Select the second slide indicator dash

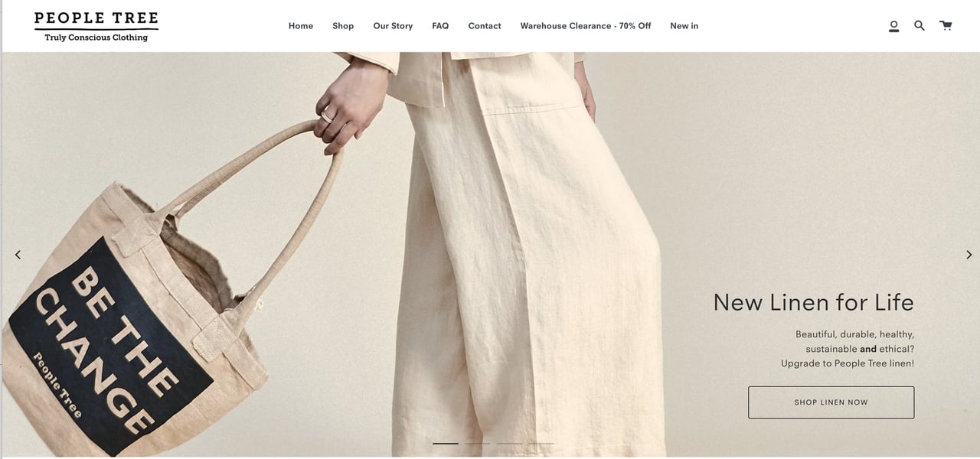(477, 444)
